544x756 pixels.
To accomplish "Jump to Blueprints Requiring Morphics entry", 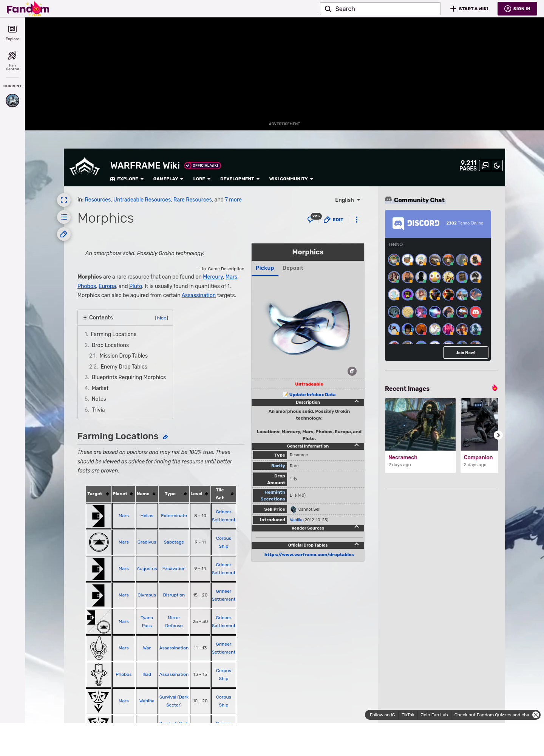I will [129, 377].
